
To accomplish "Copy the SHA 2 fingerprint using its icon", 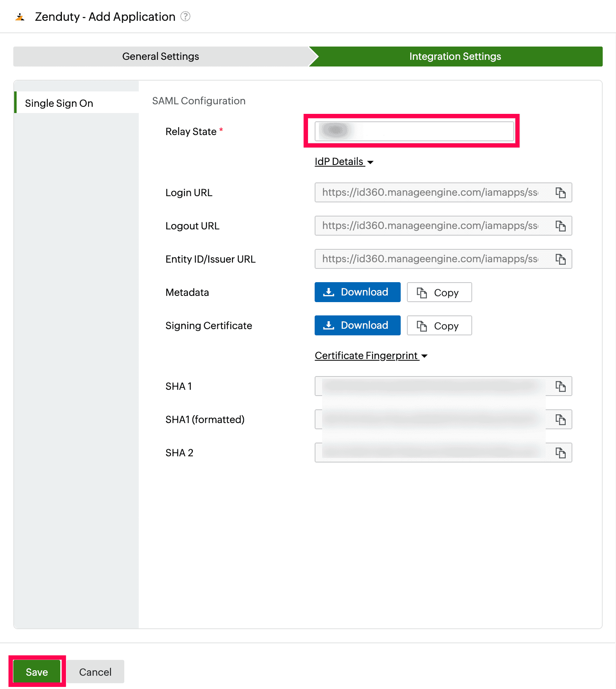I will point(561,453).
